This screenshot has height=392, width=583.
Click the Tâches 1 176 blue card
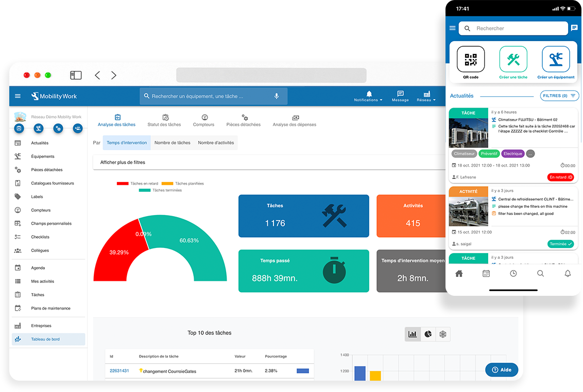304,216
